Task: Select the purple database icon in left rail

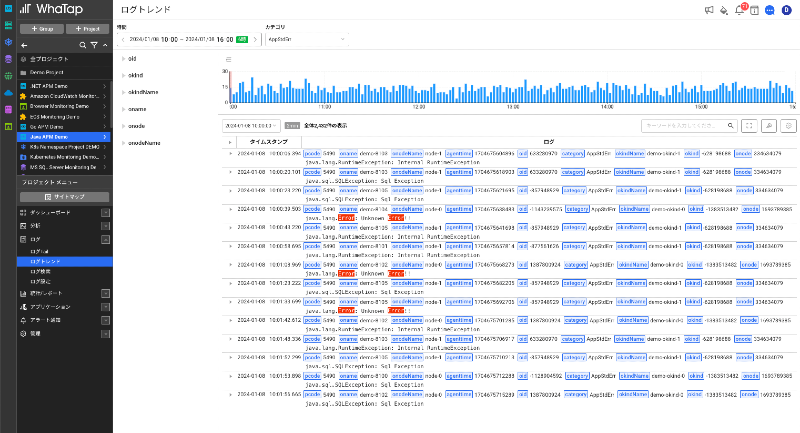Action: coord(8,59)
